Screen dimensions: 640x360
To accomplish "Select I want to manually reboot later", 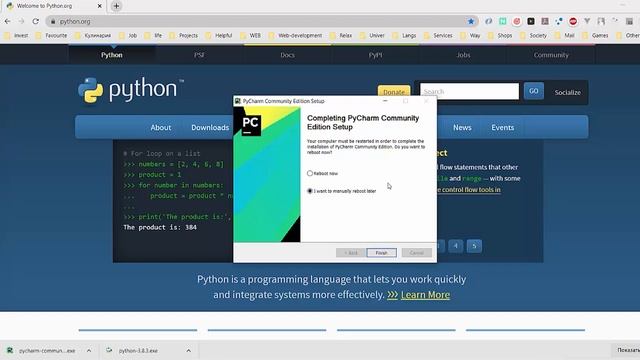I will click(x=310, y=191).
